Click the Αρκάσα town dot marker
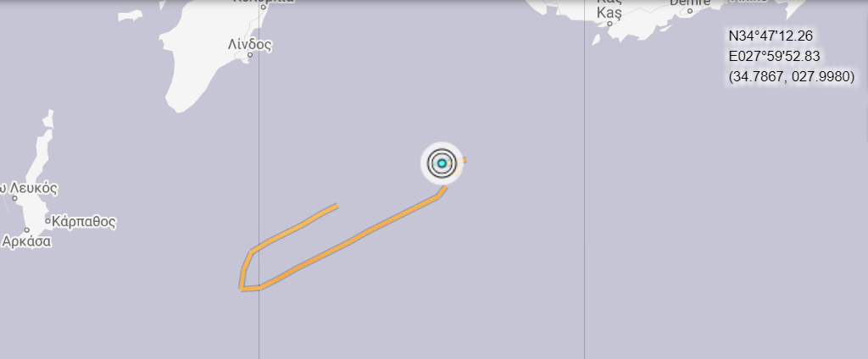 point(26,230)
